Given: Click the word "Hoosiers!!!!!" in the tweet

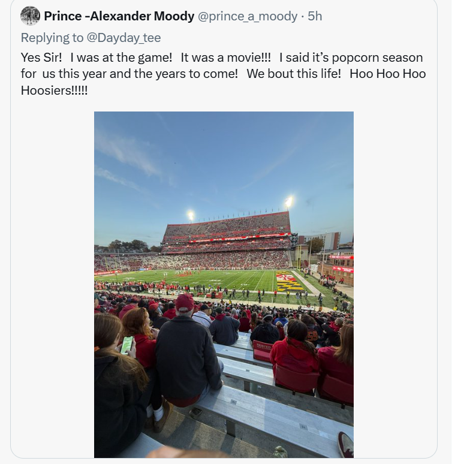Looking at the screenshot, I should (x=54, y=91).
